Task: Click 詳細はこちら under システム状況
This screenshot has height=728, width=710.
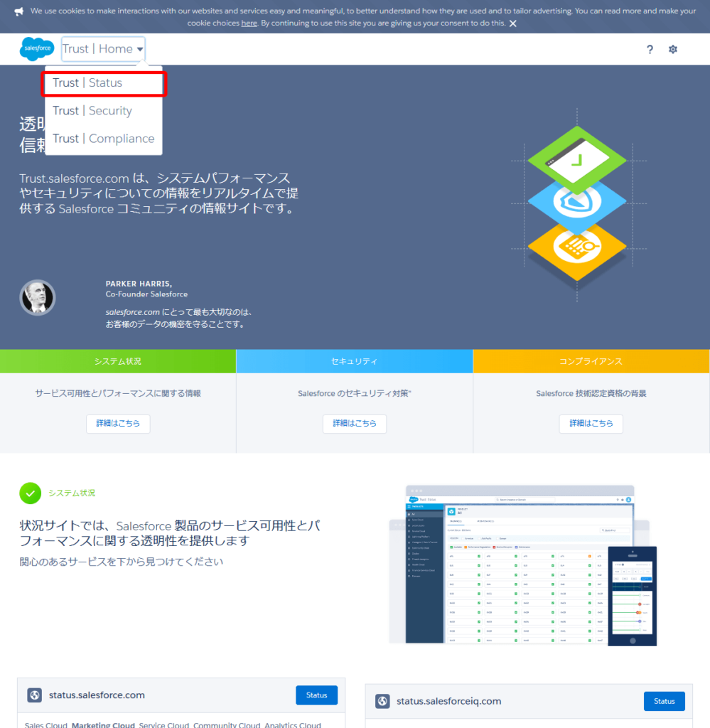Action: [x=118, y=424]
